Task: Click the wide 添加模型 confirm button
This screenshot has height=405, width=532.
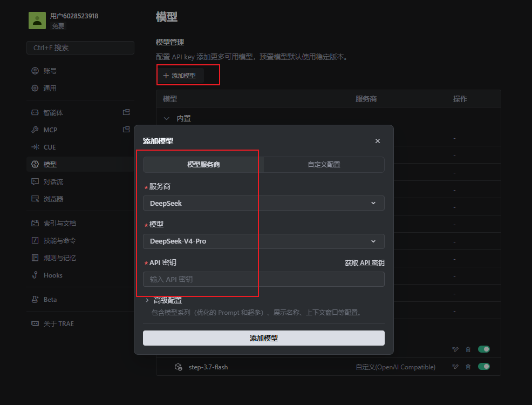Action: click(x=264, y=338)
